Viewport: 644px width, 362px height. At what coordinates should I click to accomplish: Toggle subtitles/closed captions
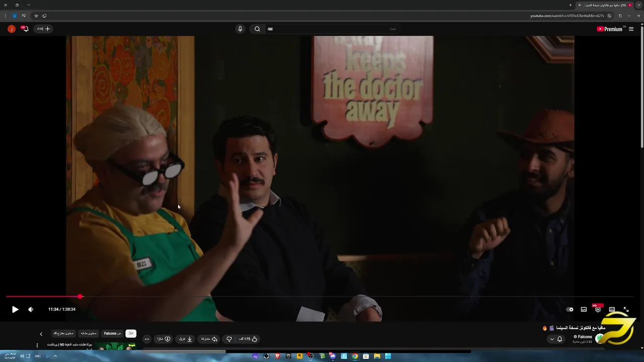pyautogui.click(x=584, y=310)
